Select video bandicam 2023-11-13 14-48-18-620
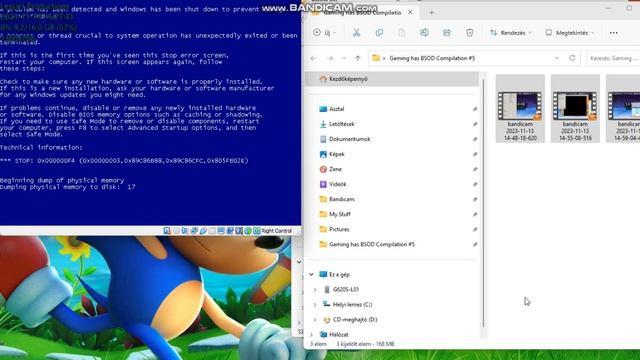This screenshot has height=360, width=640. click(x=520, y=109)
